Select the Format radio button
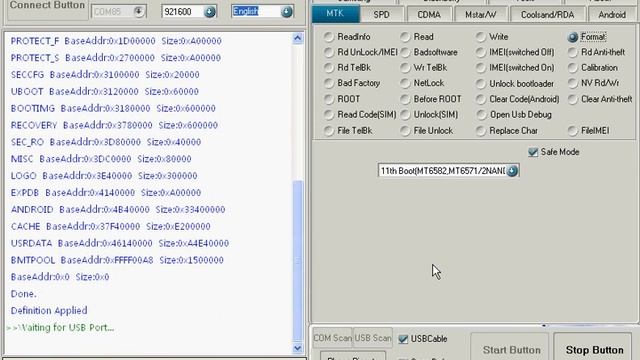This screenshot has width=640, height=360. coord(573,37)
